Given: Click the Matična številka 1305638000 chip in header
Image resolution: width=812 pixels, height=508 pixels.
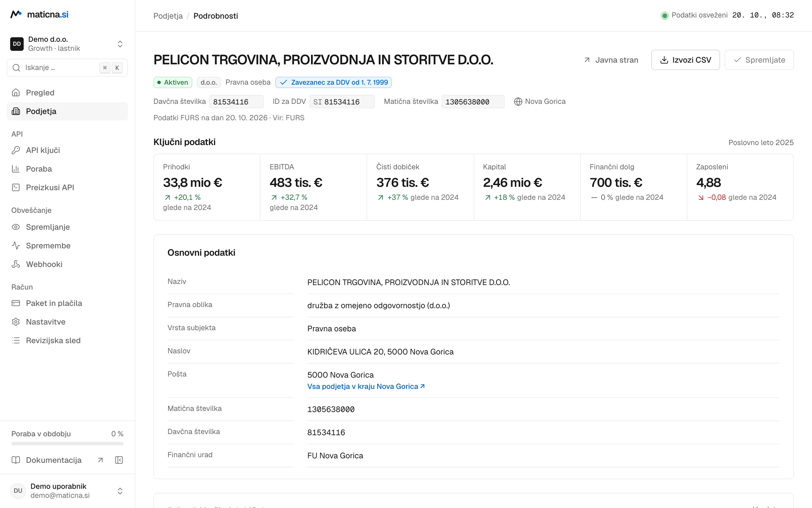Looking at the screenshot, I should point(473,102).
